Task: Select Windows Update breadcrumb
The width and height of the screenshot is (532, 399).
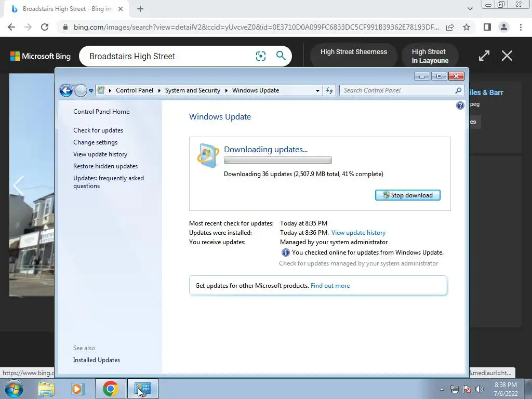Action: pyautogui.click(x=256, y=90)
